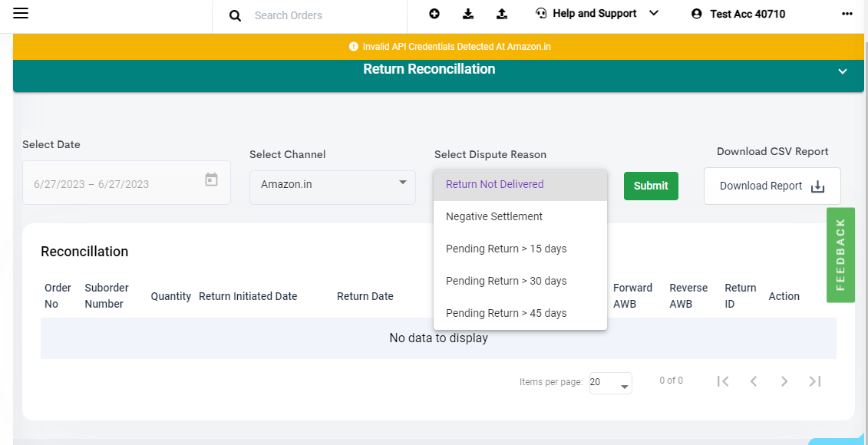Click the plus icon to create new order

click(x=434, y=13)
